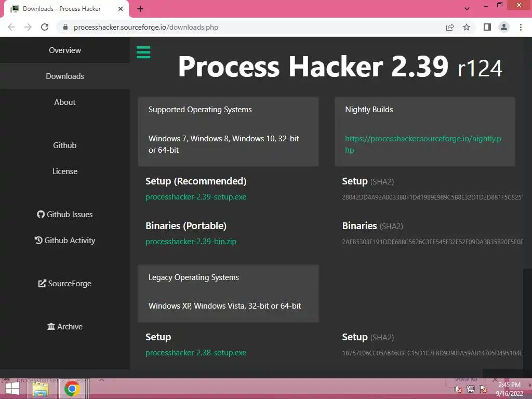Open the tab search chevron
Screen dimensions: 532x399
(467, 9)
